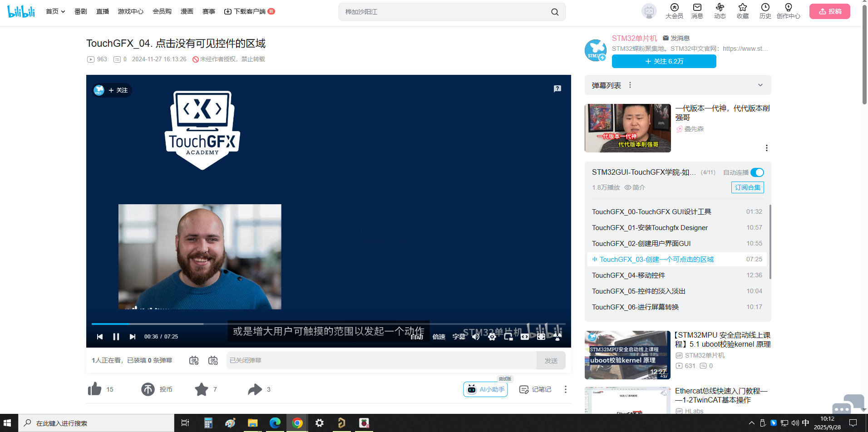Image resolution: width=868 pixels, height=432 pixels.
Task: Click the 关注 6.2万 follow button
Action: (664, 61)
